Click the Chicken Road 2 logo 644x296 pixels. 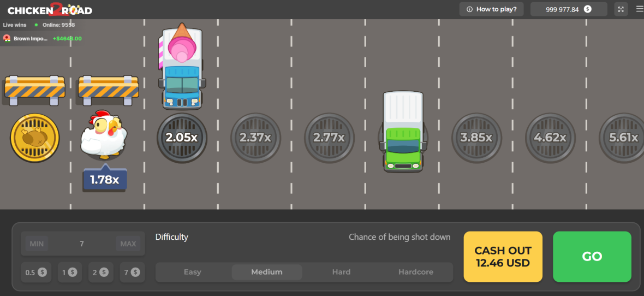[50, 9]
